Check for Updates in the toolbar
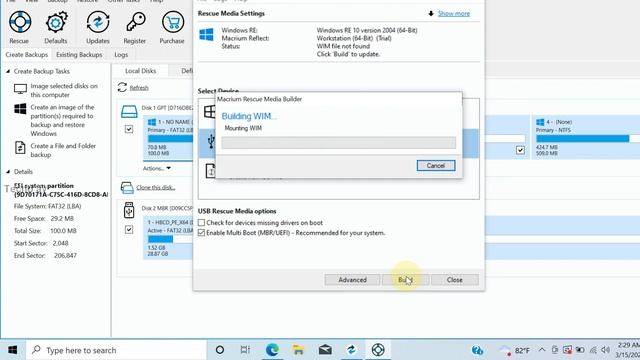 [98, 27]
